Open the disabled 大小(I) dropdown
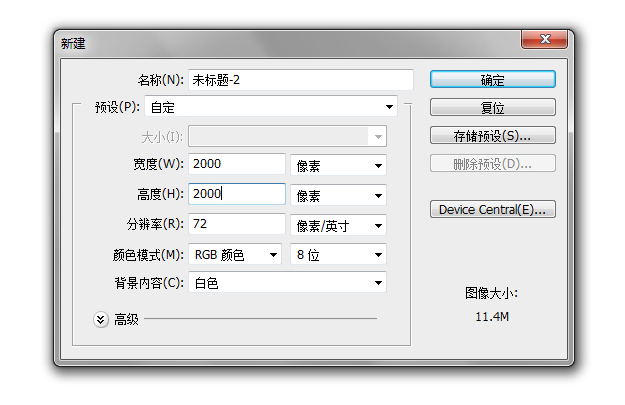The image size is (625, 405). coord(287,136)
